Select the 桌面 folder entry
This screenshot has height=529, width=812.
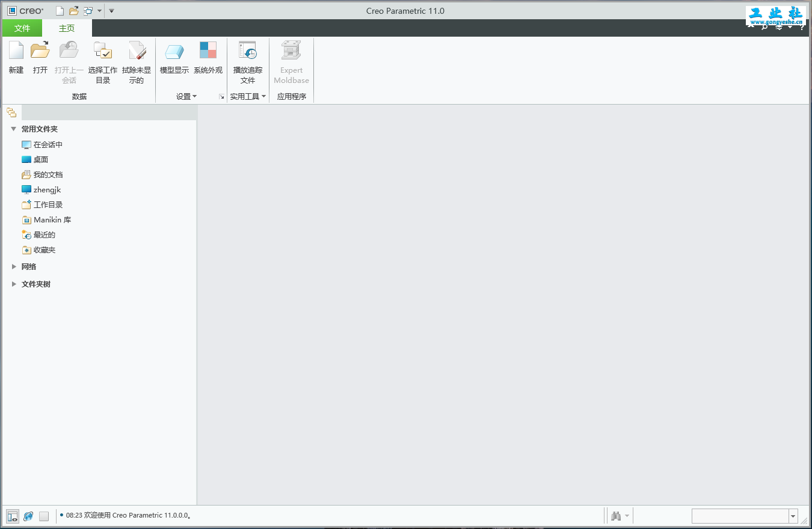pos(35,159)
